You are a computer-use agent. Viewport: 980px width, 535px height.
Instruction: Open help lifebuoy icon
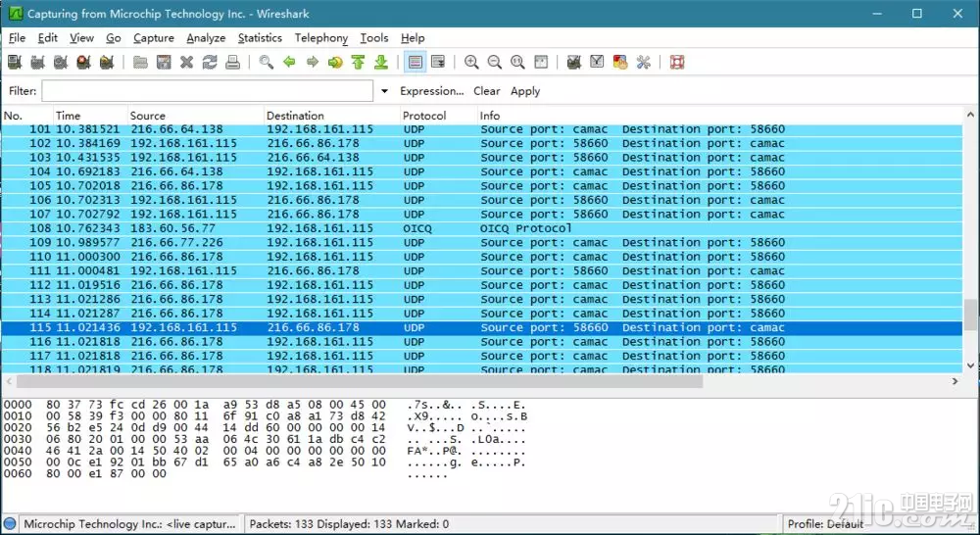pyautogui.click(x=677, y=62)
